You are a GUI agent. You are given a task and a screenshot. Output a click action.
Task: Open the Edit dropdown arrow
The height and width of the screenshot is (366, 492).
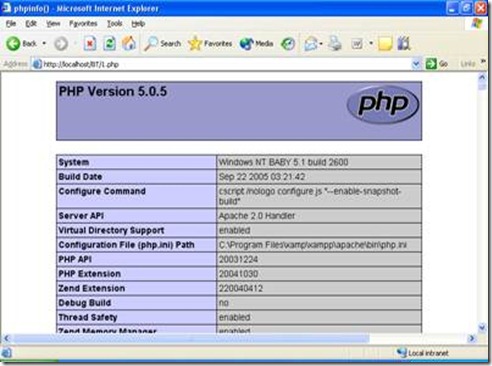point(371,43)
